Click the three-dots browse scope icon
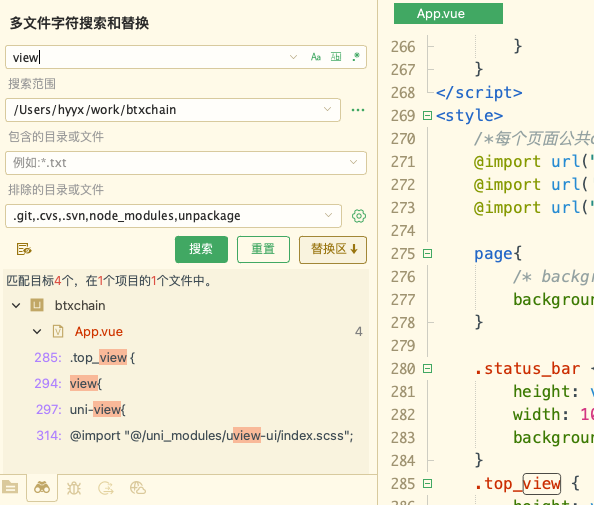Screen dimensions: 594x505 coord(358,110)
